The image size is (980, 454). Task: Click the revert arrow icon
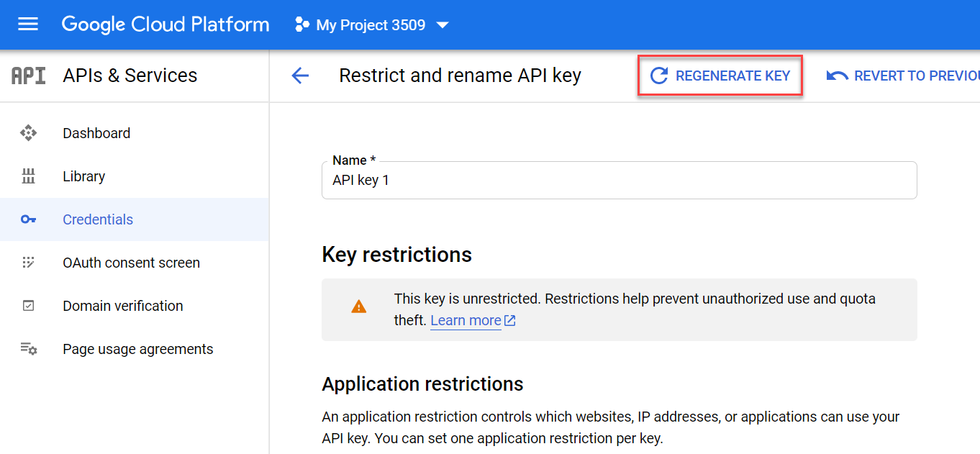click(837, 75)
